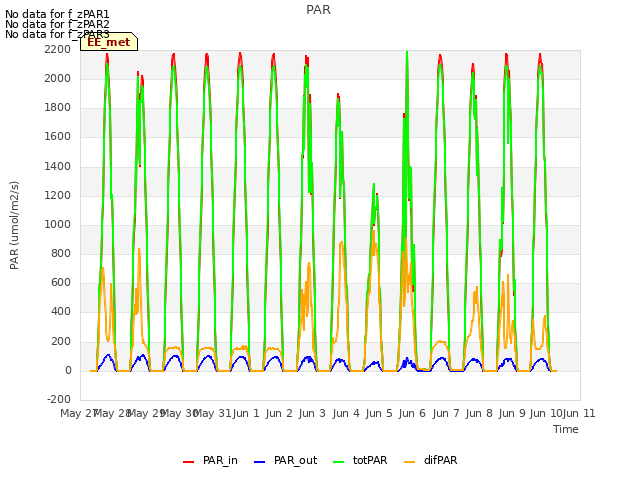Click the 1600 y-axis tick label
The width and height of the screenshot is (640, 480).
(58, 137)
